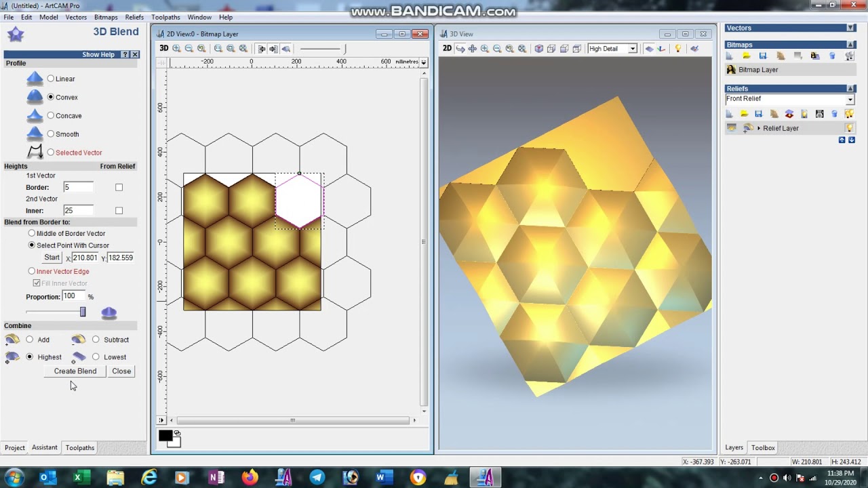This screenshot has width=868, height=488.
Task: Move the relief layer up
Action: coord(842,140)
